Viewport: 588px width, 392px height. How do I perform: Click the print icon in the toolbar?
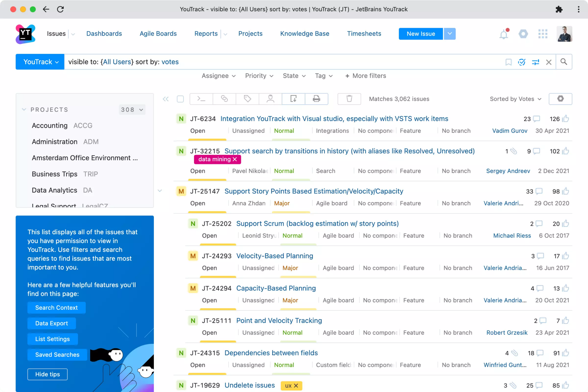click(x=316, y=99)
